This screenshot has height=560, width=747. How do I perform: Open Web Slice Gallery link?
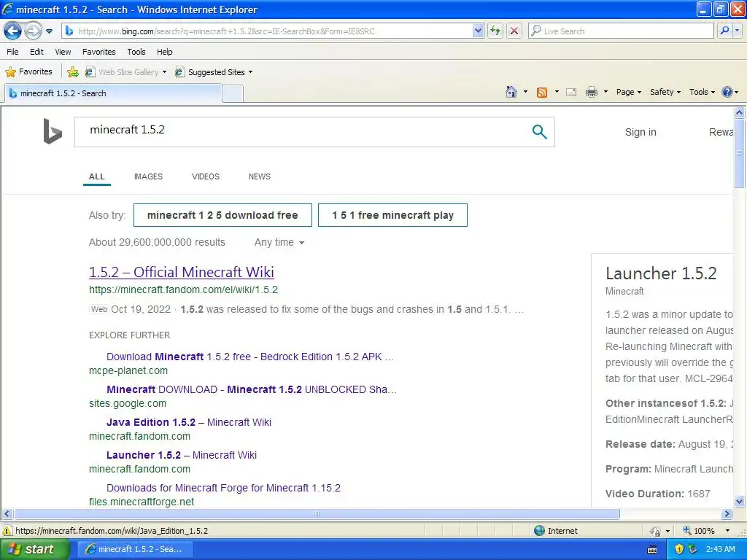point(125,72)
